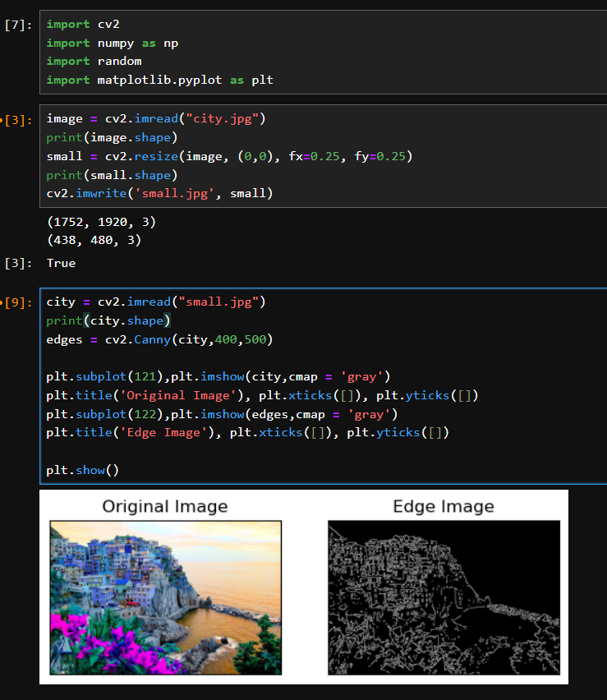Click the line print(image.shape)
Viewport: 607px width, 700px height.
112,137
